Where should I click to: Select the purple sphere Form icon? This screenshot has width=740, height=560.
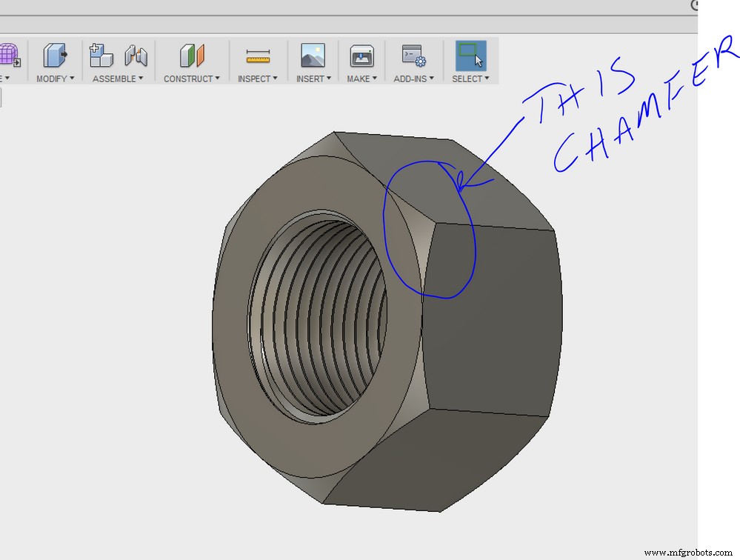click(7, 56)
